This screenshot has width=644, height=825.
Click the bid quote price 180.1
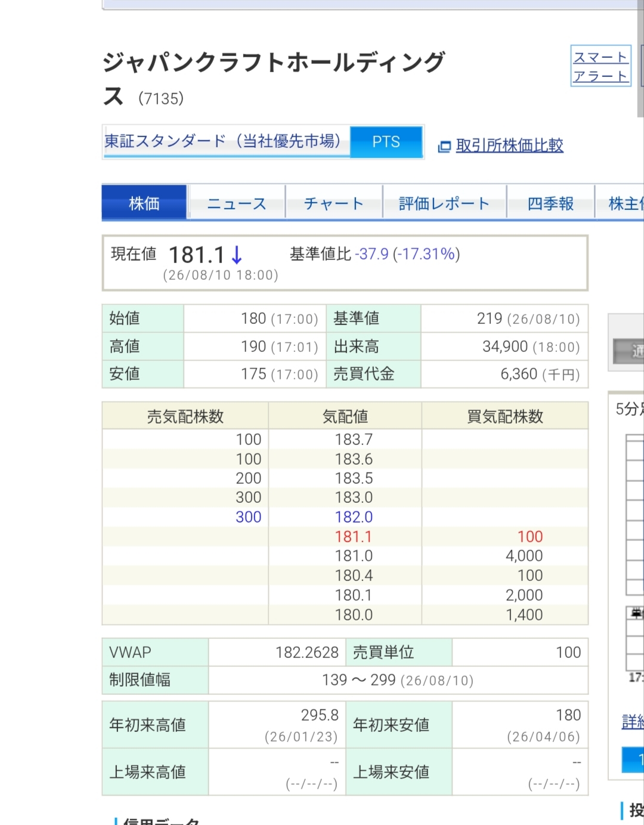[x=354, y=595]
